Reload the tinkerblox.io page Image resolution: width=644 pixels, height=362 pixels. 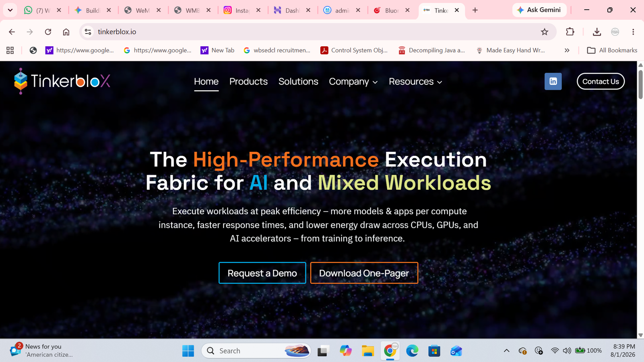(48, 32)
